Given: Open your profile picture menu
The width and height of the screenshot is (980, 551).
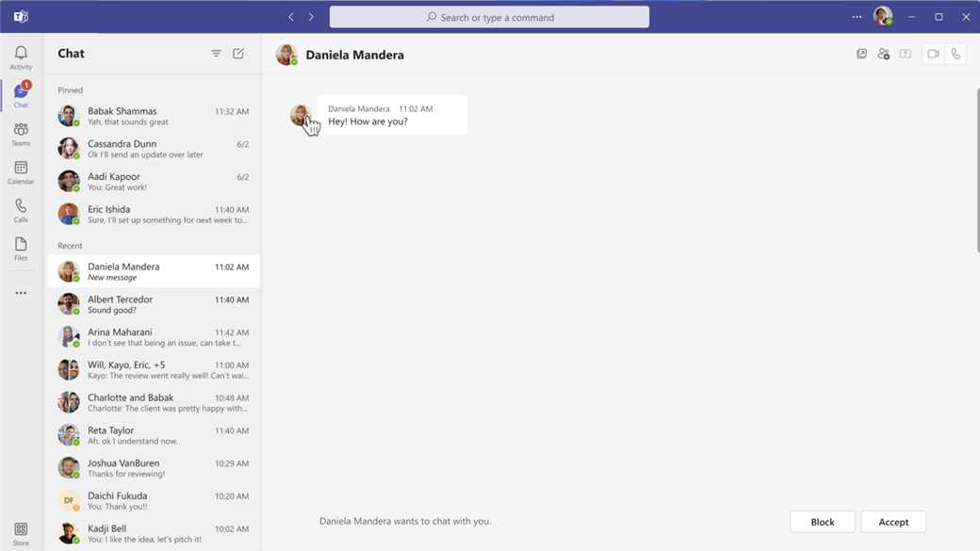Looking at the screenshot, I should pyautogui.click(x=882, y=17).
